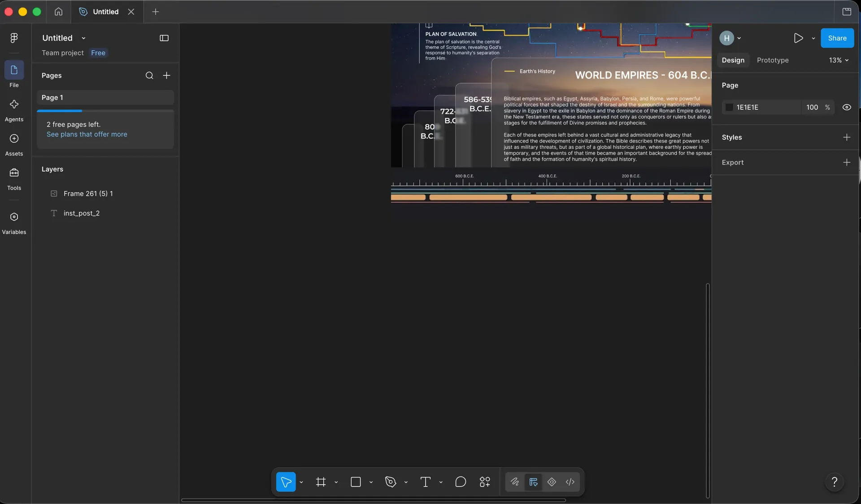The width and height of the screenshot is (861, 504).
Task: Click the home icon in tab bar
Action: tap(58, 12)
